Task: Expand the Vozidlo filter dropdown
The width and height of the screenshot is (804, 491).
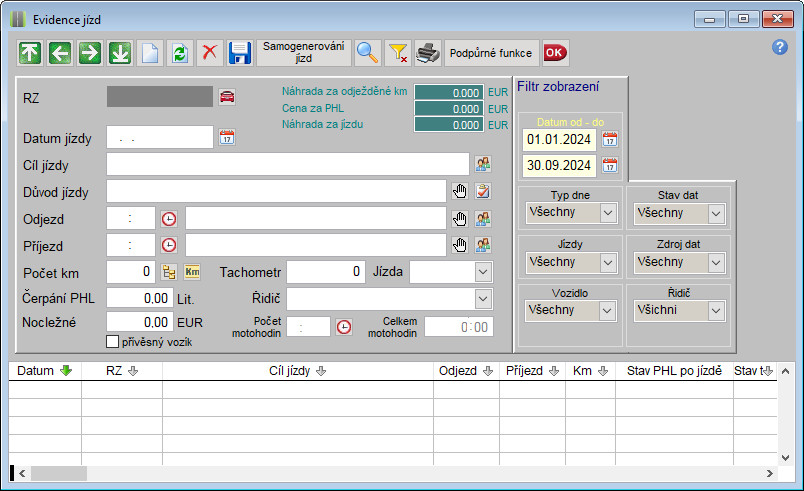Action: (608, 311)
